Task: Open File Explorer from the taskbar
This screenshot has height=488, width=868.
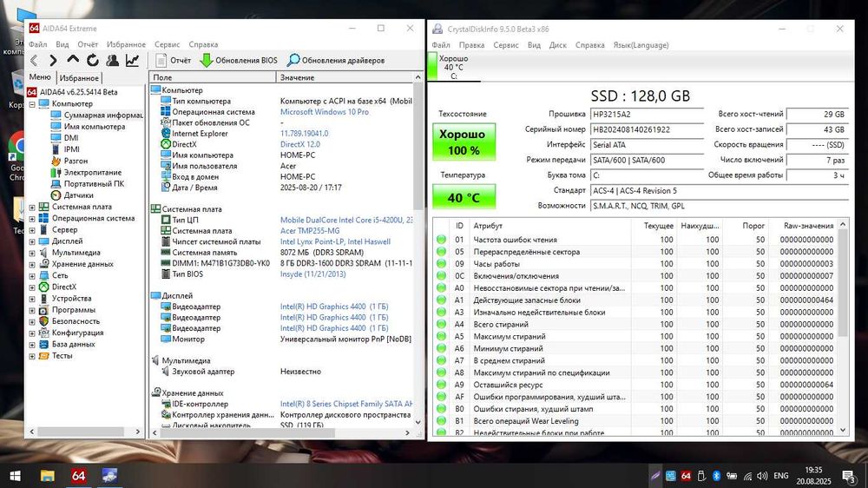Action: click(x=47, y=476)
